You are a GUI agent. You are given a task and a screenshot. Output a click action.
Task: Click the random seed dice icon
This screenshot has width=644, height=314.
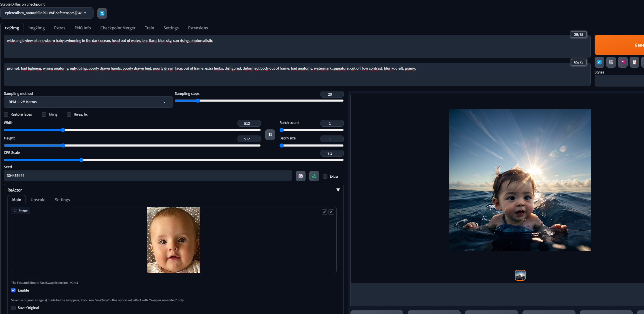(x=300, y=176)
